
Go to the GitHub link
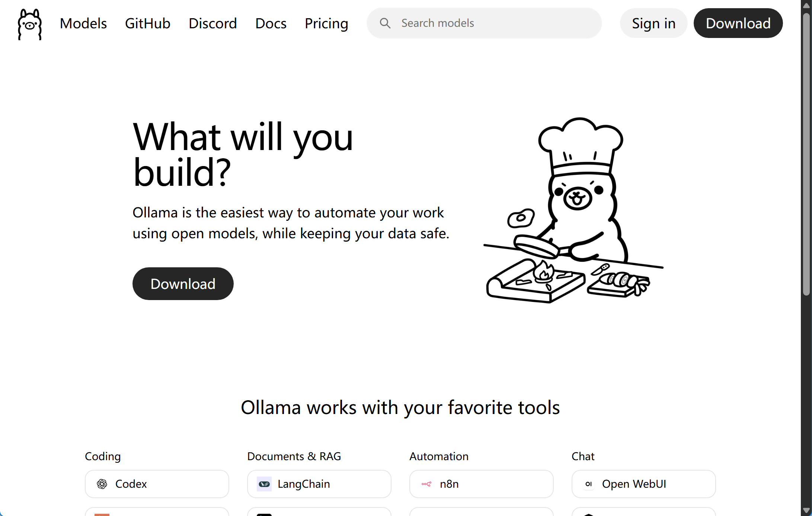(x=148, y=23)
